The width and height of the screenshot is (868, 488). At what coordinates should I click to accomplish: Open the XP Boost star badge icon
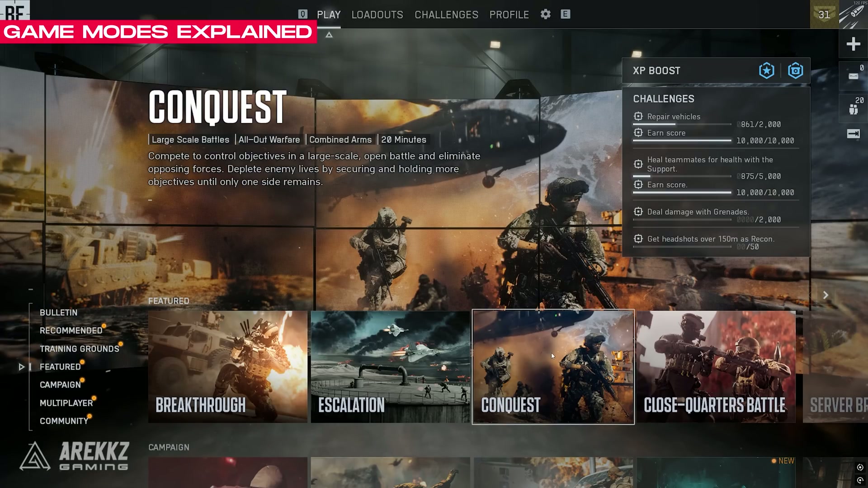(767, 70)
